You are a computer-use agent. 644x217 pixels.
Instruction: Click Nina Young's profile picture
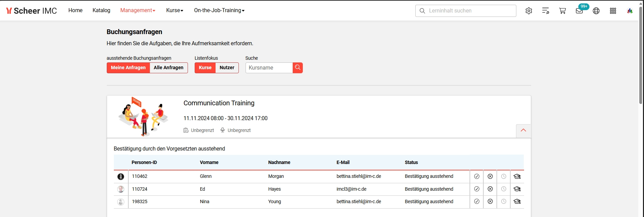point(121,202)
